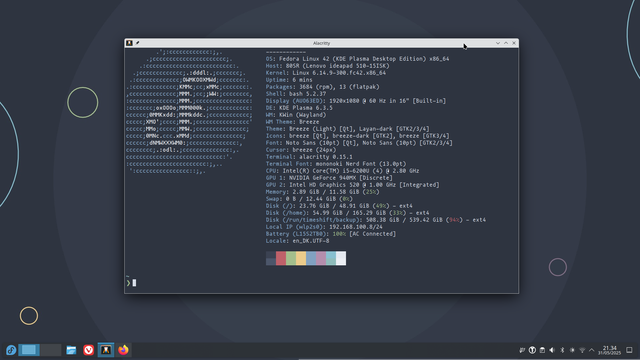Launch Firefox from the taskbar
Image resolution: width=640 pixels, height=360 pixels.
pos(123,350)
